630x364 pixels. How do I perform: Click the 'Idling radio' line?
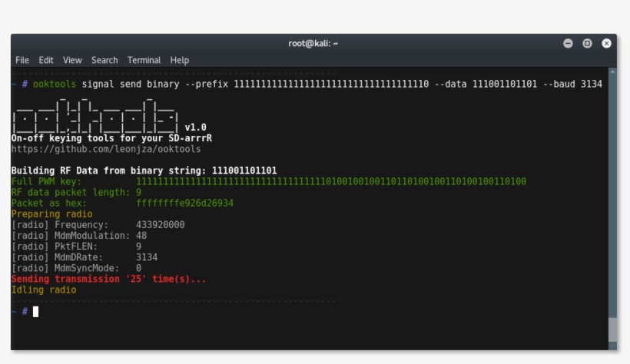point(44,290)
